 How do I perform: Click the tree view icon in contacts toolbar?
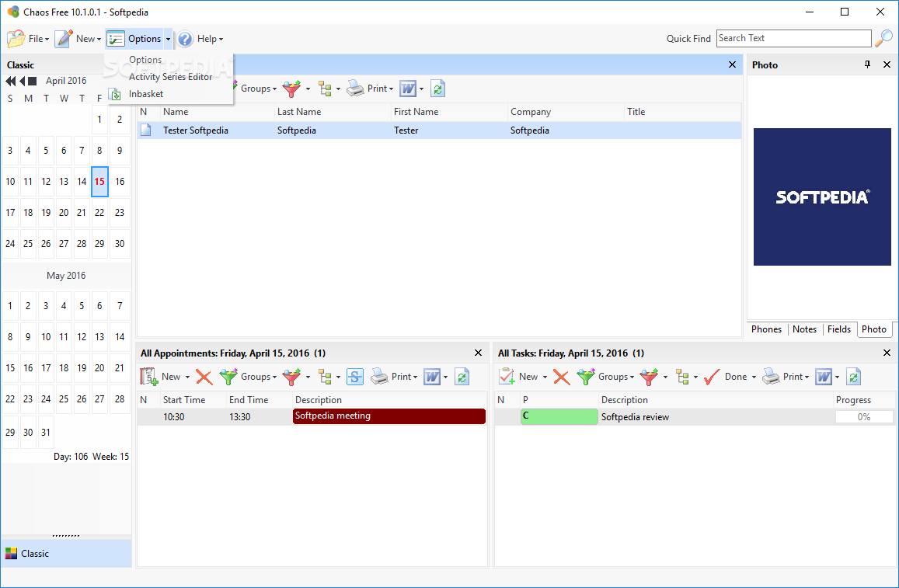coord(326,89)
